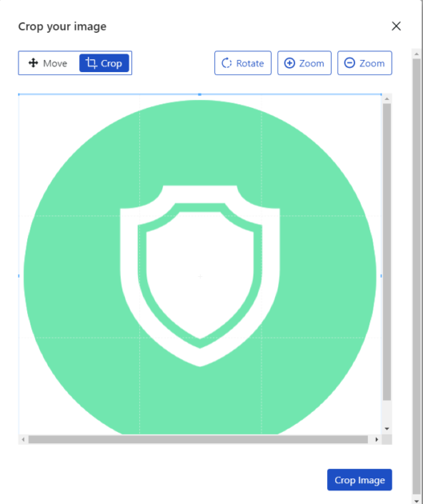Click the top-middle crop handle
This screenshot has height=504, width=423.
(x=200, y=94)
